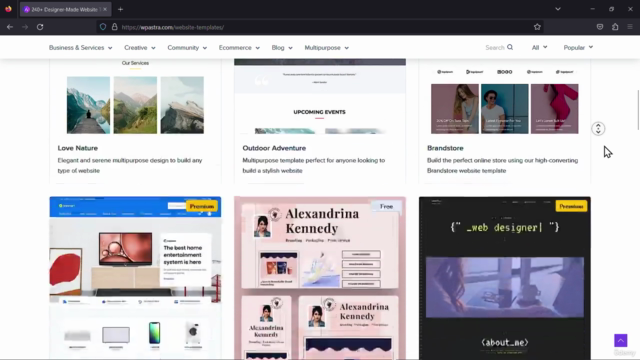
Task: Click the Firefox logo icon
Action: click(8, 9)
